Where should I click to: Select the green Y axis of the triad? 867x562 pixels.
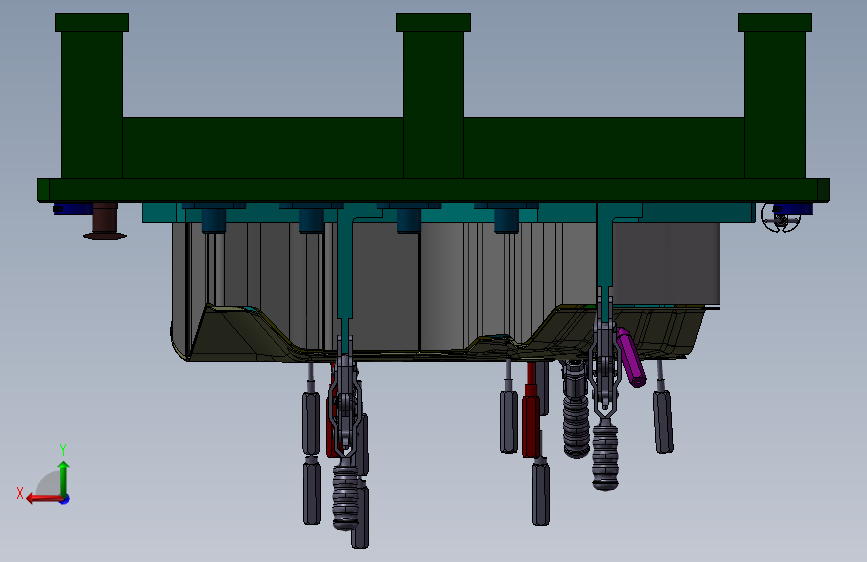(64, 479)
